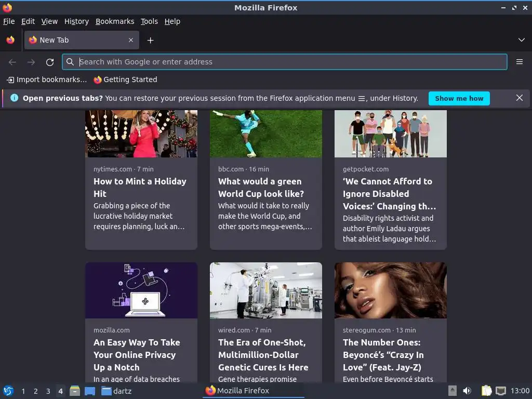Image resolution: width=532 pixels, height=399 pixels.
Task: Click the back navigation arrow
Action: pyautogui.click(x=12, y=62)
